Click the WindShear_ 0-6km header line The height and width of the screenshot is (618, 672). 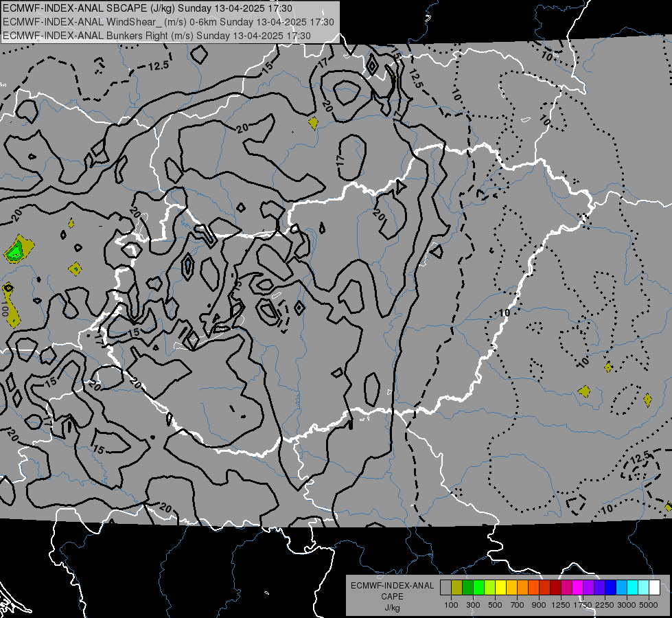(168, 22)
